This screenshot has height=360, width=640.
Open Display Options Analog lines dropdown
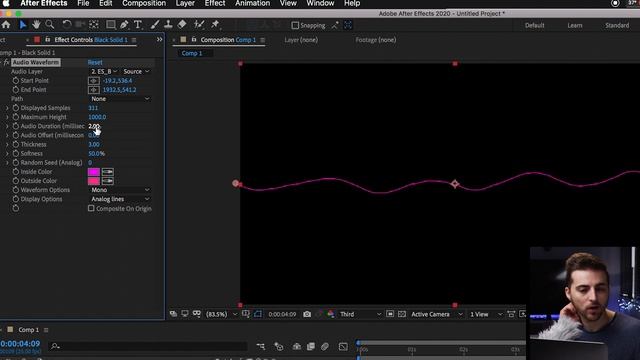120,199
